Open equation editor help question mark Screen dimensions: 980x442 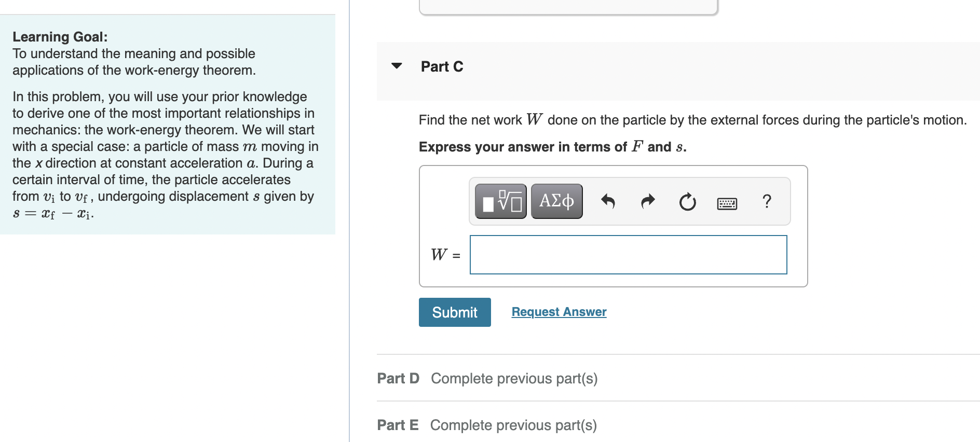click(767, 201)
